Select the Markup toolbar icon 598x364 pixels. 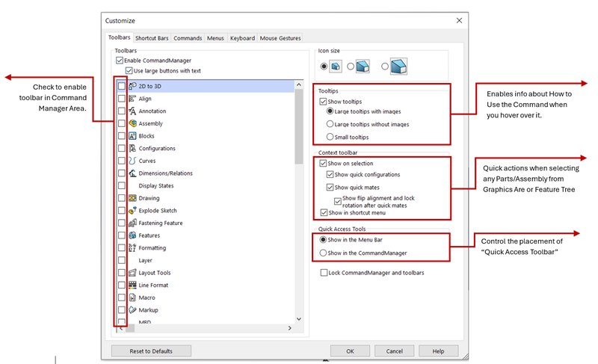pos(132,309)
